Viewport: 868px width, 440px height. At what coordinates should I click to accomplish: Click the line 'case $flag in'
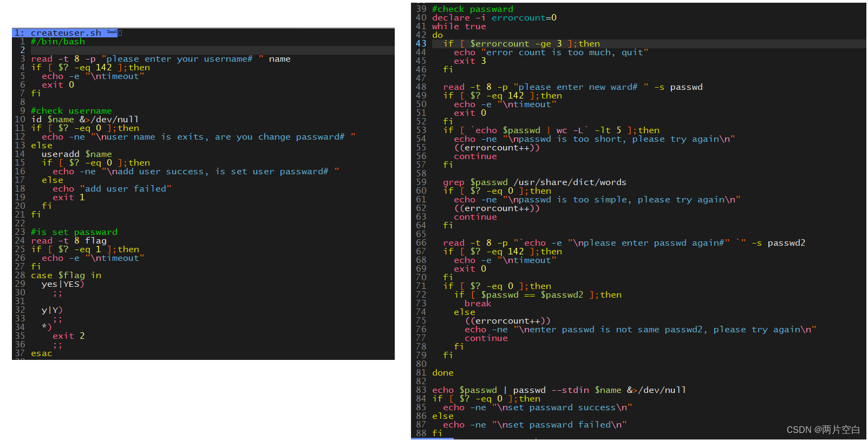click(x=66, y=275)
